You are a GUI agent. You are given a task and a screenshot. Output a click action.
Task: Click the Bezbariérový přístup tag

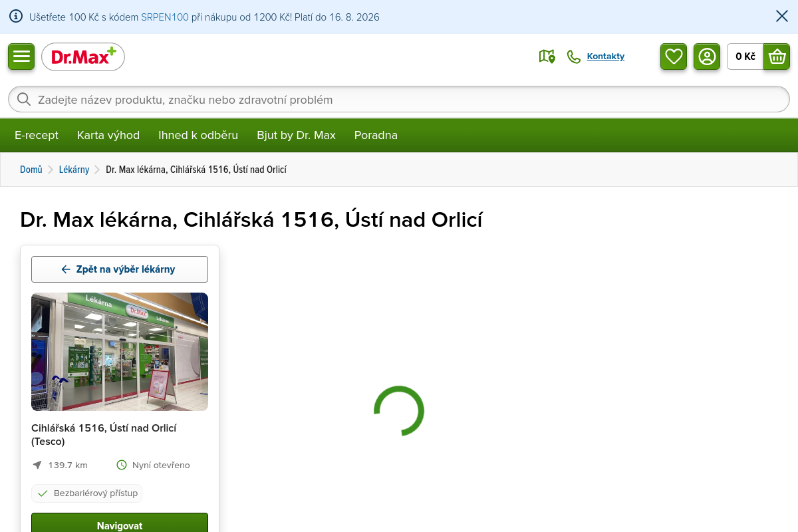(86, 493)
